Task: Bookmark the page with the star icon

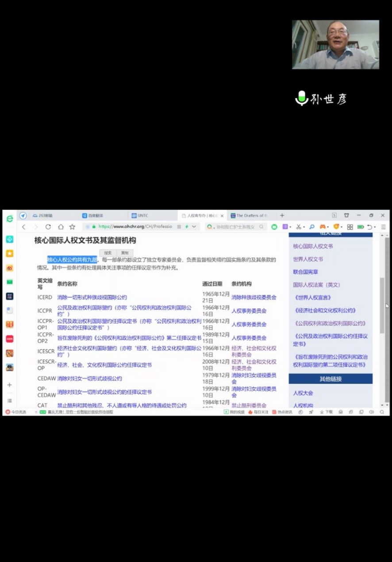Action: pos(72,227)
